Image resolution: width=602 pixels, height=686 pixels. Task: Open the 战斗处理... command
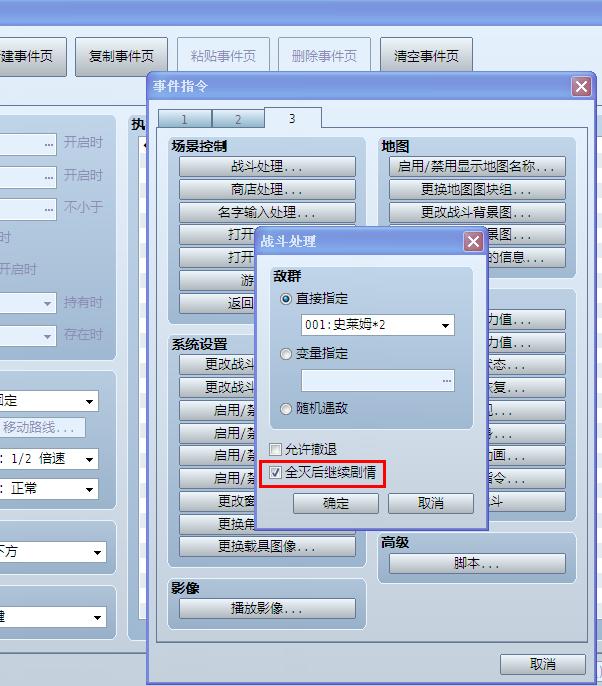[x=267, y=167]
